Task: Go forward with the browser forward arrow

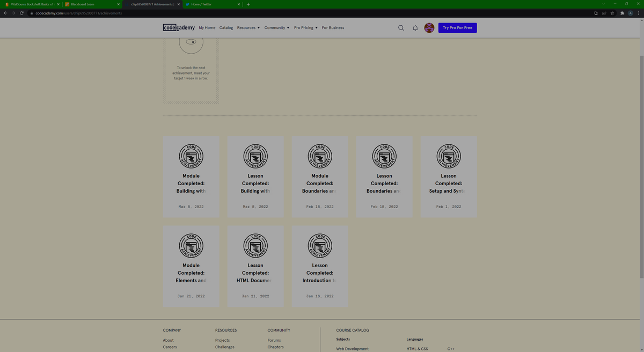Action: (13, 13)
